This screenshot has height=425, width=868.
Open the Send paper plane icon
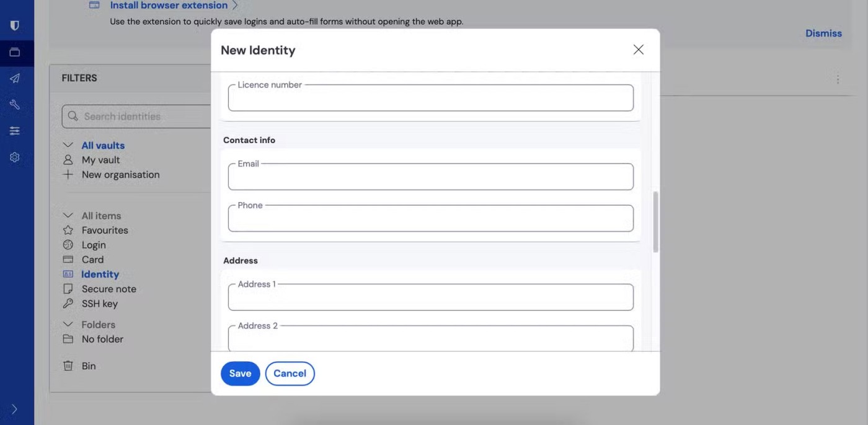[x=14, y=78]
